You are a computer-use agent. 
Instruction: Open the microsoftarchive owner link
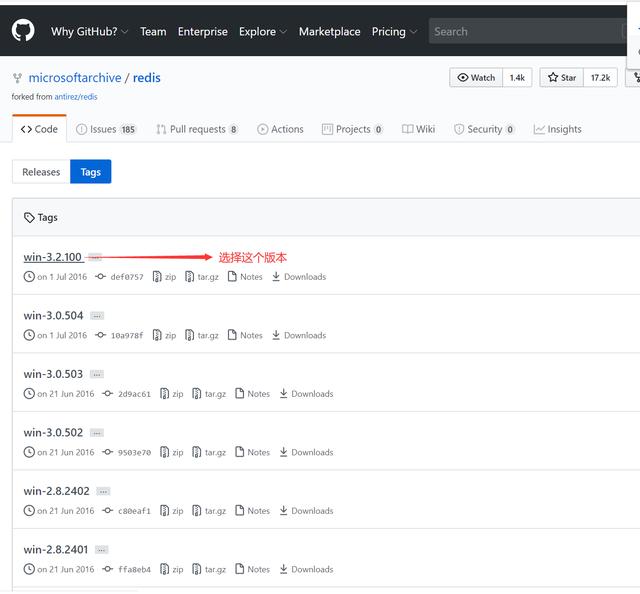coord(75,78)
